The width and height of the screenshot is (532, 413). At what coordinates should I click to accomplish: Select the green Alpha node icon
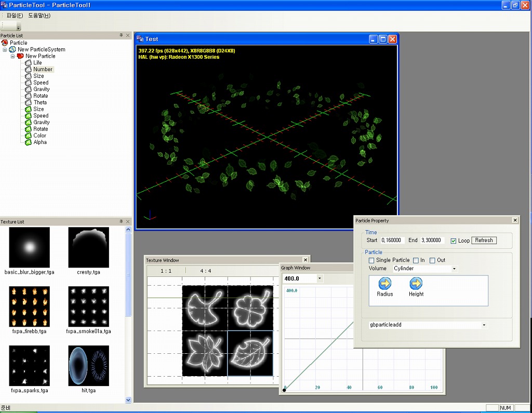point(29,142)
